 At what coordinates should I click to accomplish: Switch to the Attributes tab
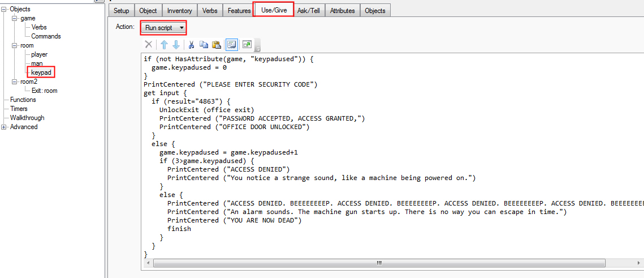342,11
